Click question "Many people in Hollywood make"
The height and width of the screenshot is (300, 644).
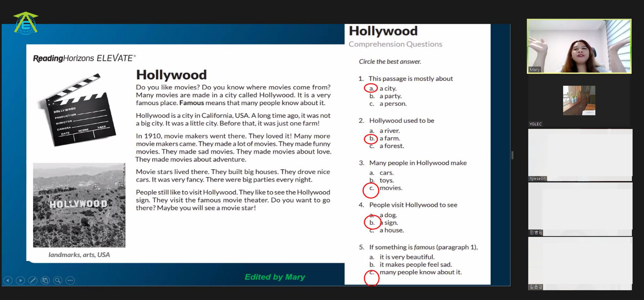418,163
